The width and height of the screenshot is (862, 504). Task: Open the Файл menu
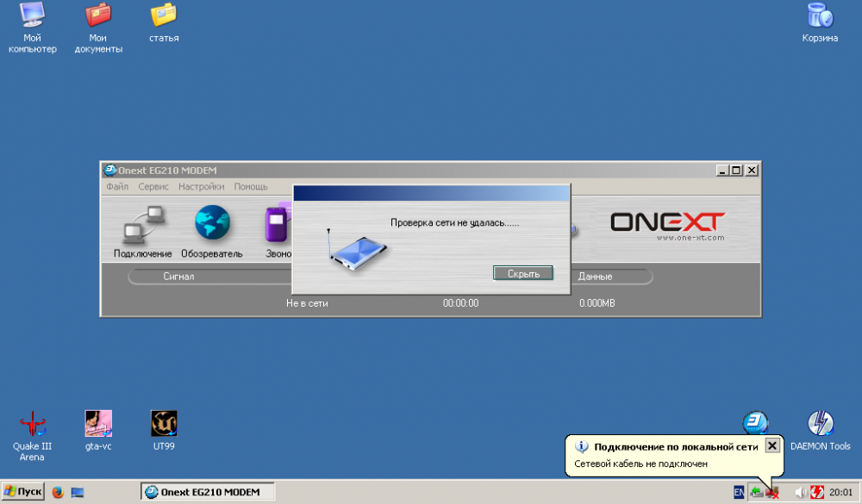click(x=117, y=187)
